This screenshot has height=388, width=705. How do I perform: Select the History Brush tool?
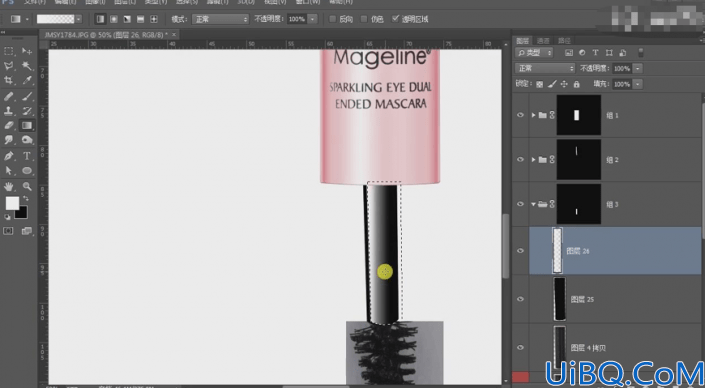point(27,111)
